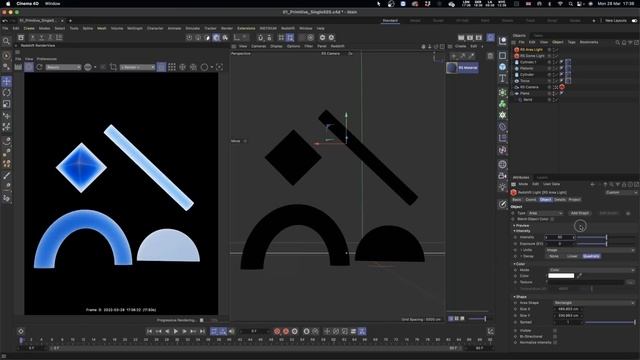Click the autokeying red button
The image size is (640, 360).
coord(286,331)
